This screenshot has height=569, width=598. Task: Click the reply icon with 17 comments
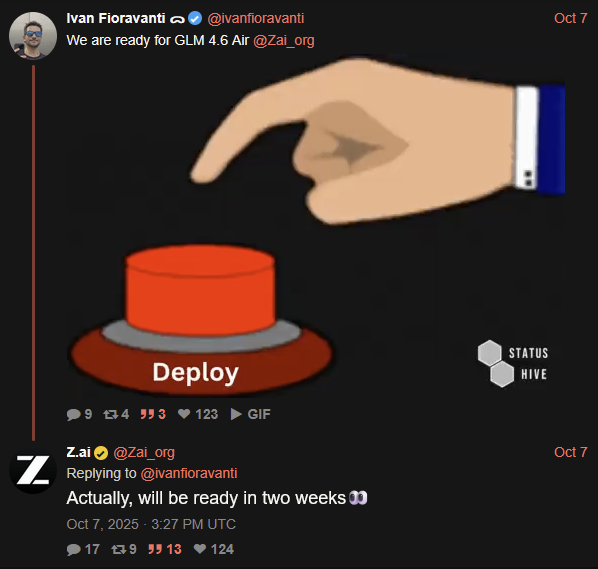click(73, 549)
